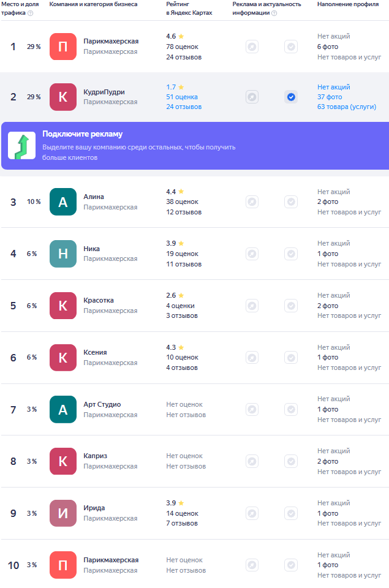Click the Арт Студио 'А' logo
The image size is (389, 588).
63,410
